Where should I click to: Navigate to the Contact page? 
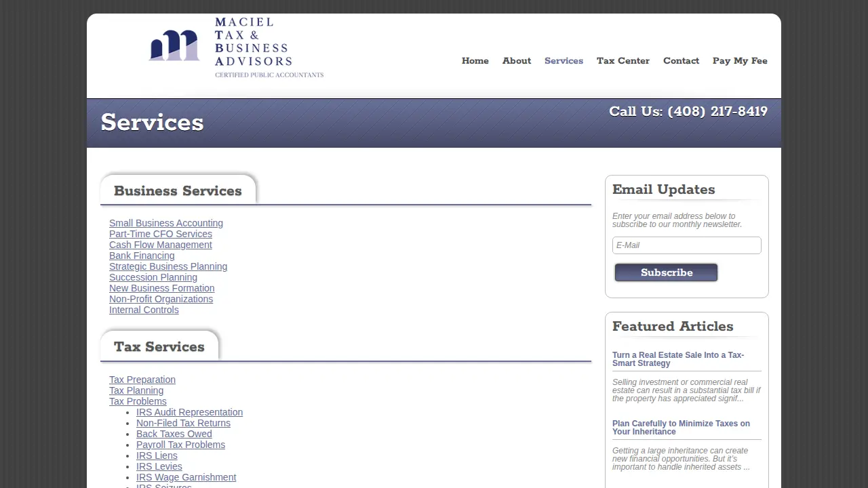pyautogui.click(x=681, y=61)
